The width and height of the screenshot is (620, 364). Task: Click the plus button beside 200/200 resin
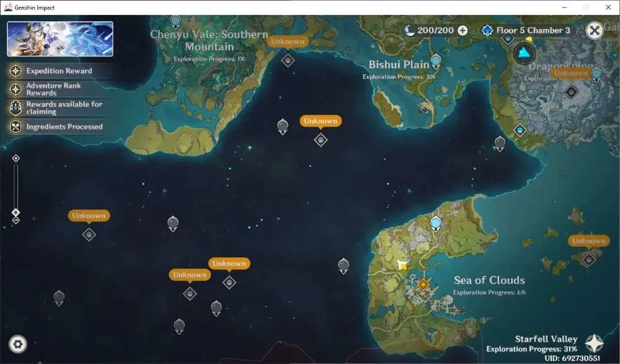463,30
